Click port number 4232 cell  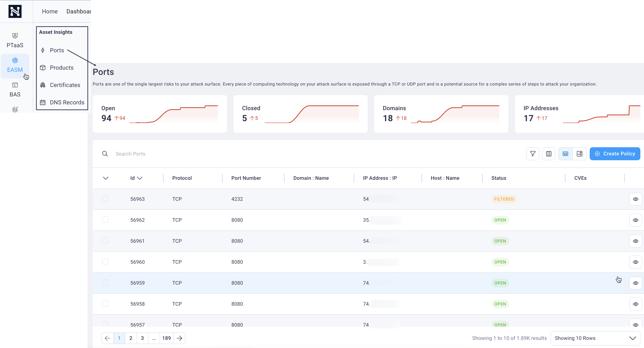[x=237, y=199]
